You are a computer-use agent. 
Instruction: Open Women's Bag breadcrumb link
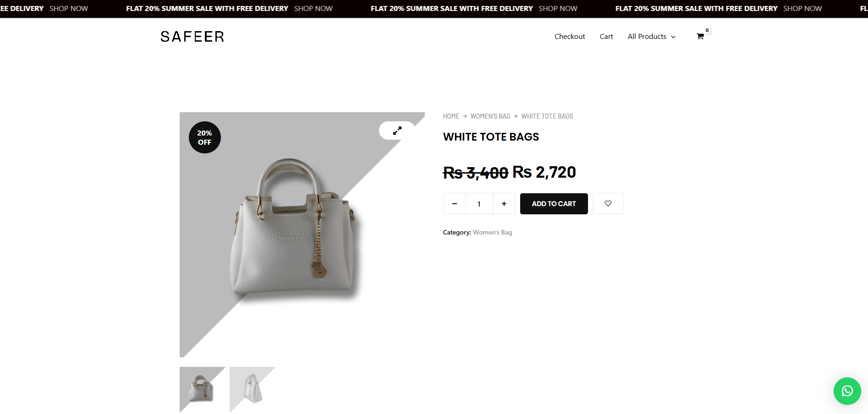coord(490,116)
